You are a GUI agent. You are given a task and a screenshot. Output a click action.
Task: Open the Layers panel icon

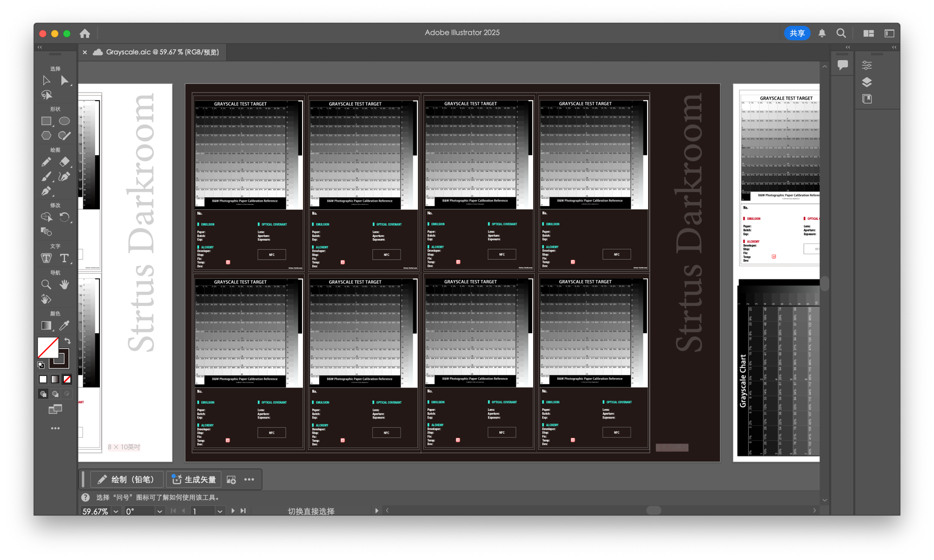[867, 82]
